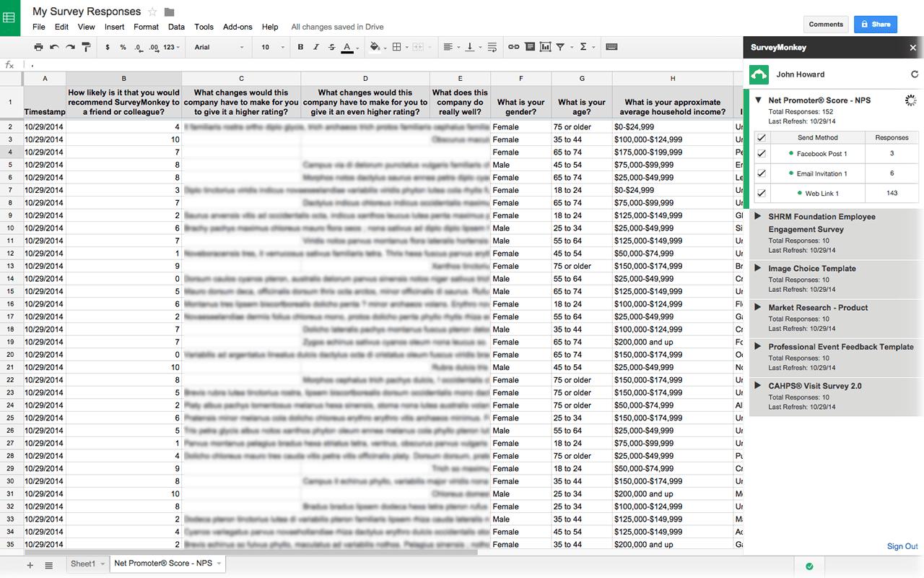Toggle the Web Link 1 checkbox
This screenshot has height=578, width=924.
pyautogui.click(x=761, y=193)
